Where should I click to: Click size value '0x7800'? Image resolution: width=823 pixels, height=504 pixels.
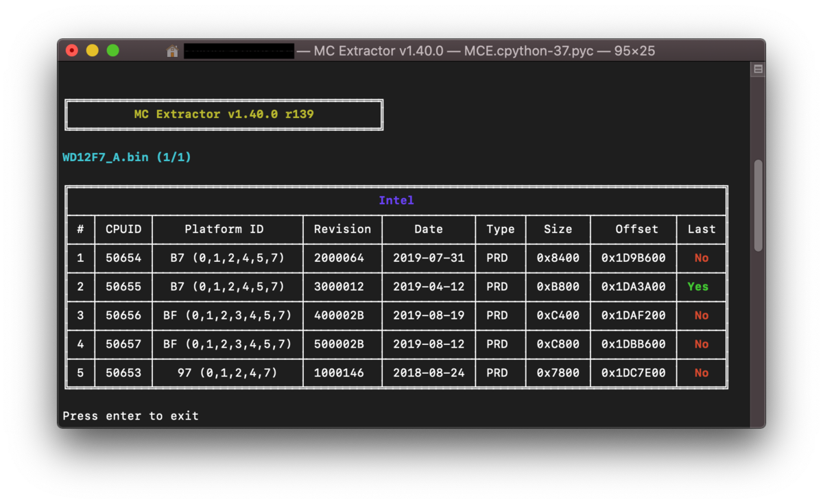tap(558, 373)
